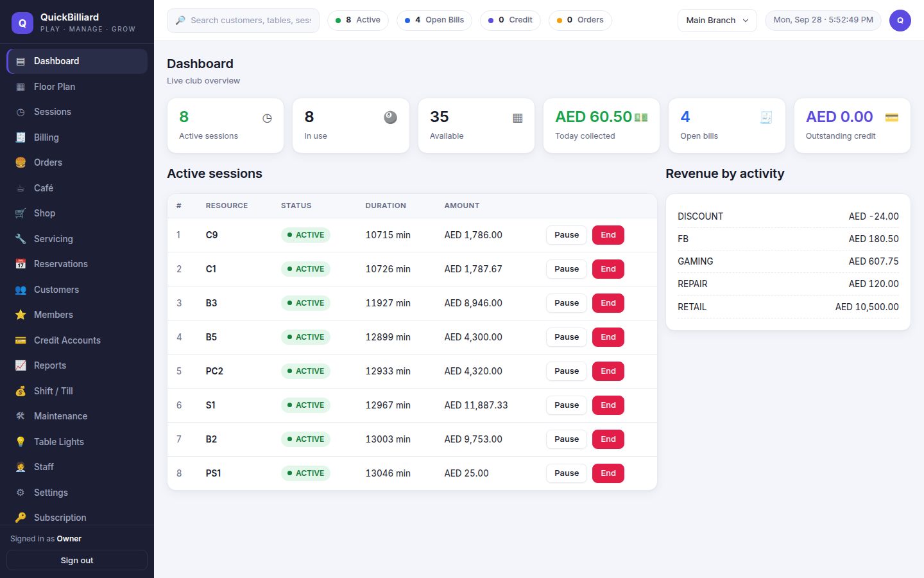This screenshot has width=924, height=578.
Task: Click the Sign out button
Action: 77,561
